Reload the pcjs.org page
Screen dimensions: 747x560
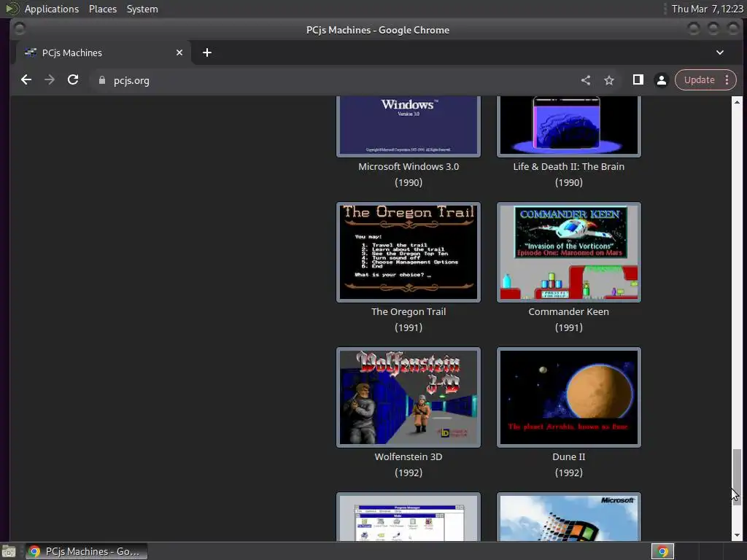73,80
